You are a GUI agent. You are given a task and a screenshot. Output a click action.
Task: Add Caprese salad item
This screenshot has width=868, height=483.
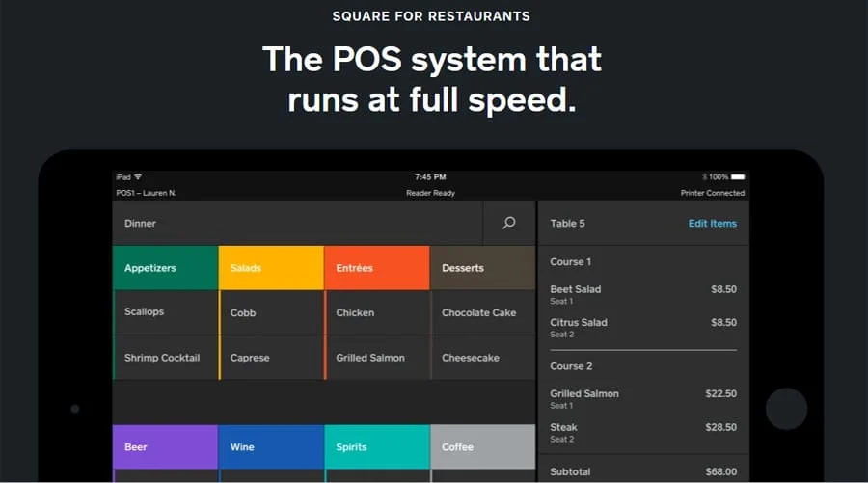tap(271, 358)
